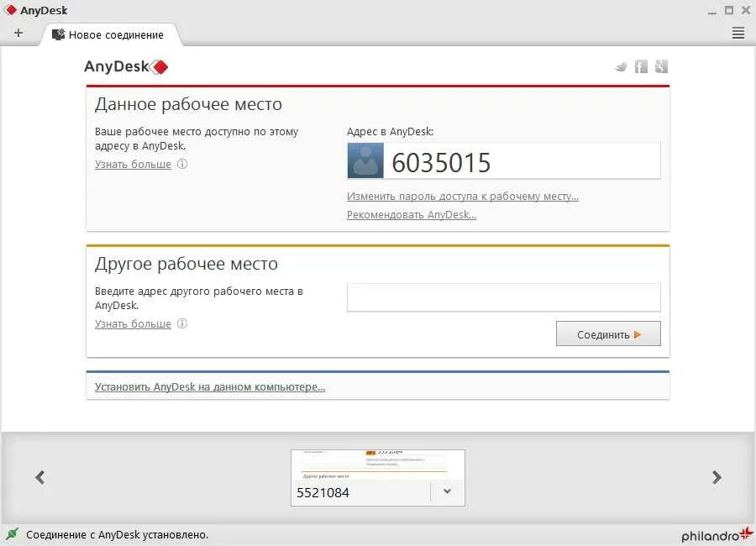
Task: Click the connection status plug icon
Action: (x=12, y=534)
